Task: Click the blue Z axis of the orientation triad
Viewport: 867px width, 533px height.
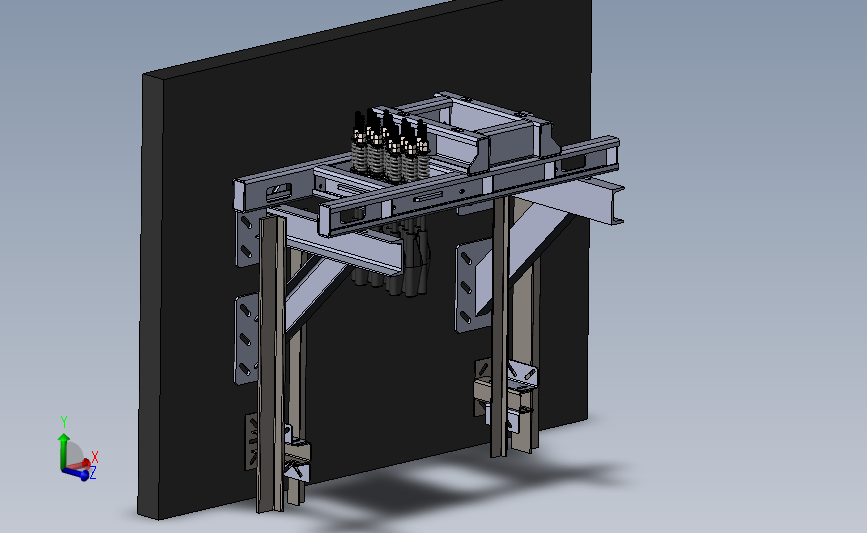Action: click(76, 473)
